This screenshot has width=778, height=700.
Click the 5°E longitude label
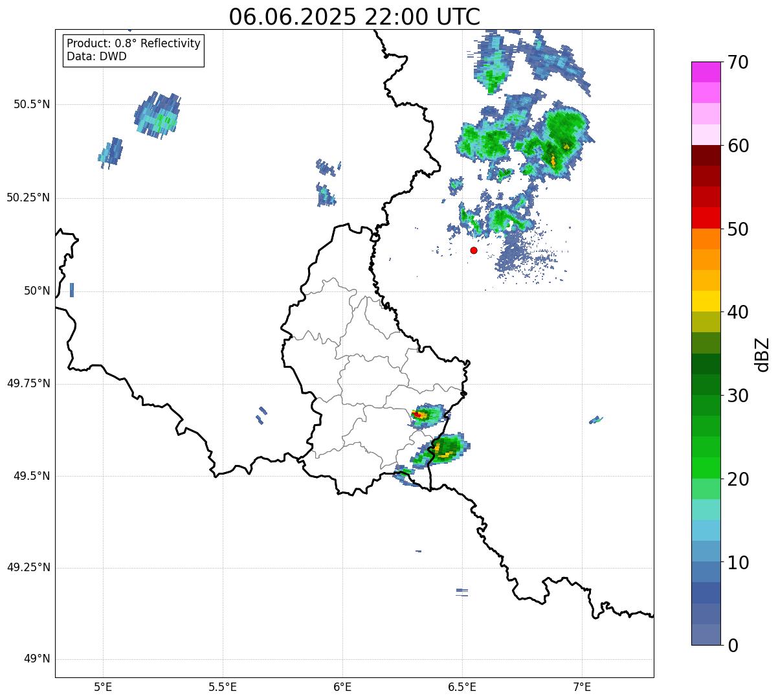(103, 686)
